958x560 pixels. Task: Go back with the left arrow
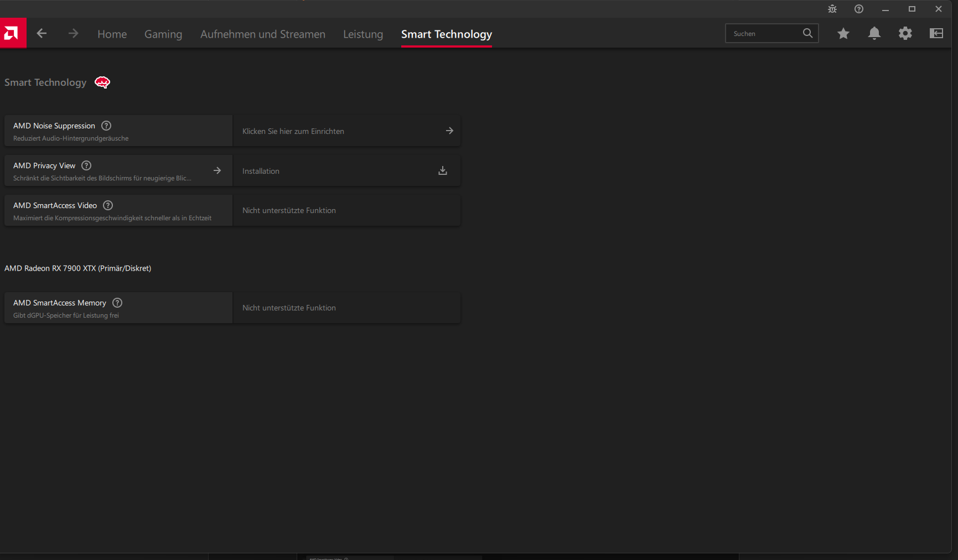(x=42, y=33)
